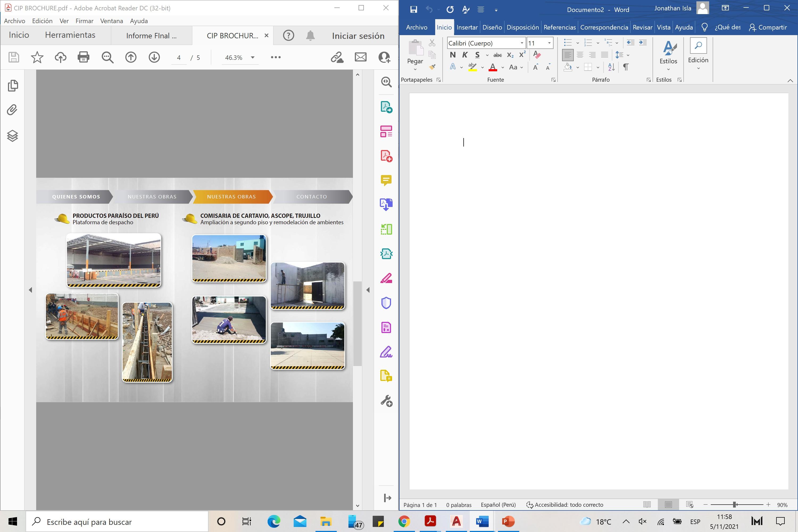
Task: Open the Insertar ribbon tab
Action: pos(467,27)
